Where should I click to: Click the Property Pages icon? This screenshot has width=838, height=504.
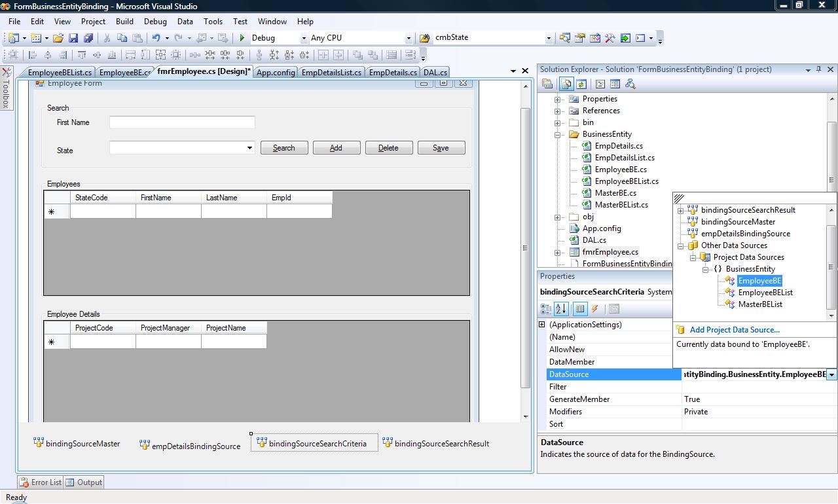point(614,309)
